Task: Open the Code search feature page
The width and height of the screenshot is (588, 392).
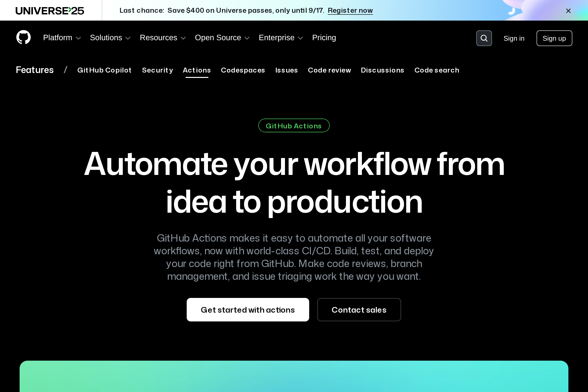Action: [x=437, y=70]
